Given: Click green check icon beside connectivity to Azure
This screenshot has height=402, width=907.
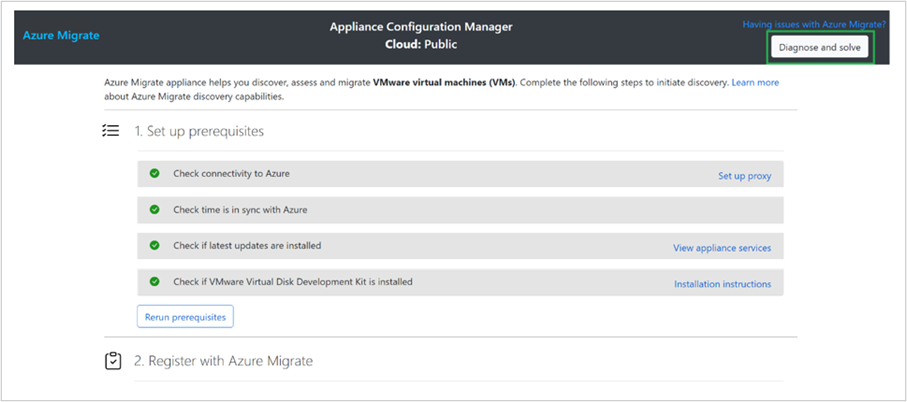Looking at the screenshot, I should point(155,174).
